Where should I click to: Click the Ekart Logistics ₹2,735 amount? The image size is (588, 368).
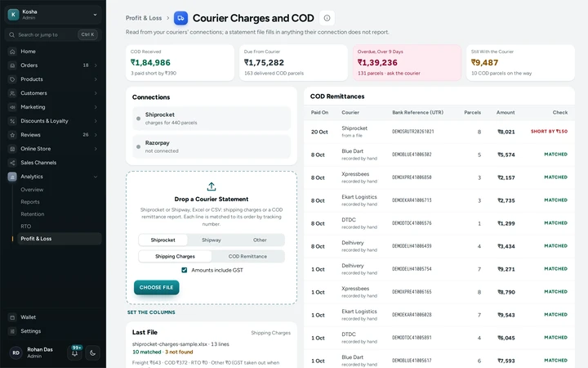coord(506,200)
